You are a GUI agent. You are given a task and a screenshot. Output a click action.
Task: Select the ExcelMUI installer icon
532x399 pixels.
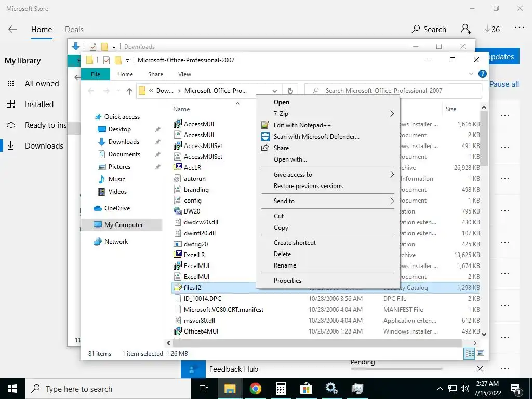tap(178, 265)
